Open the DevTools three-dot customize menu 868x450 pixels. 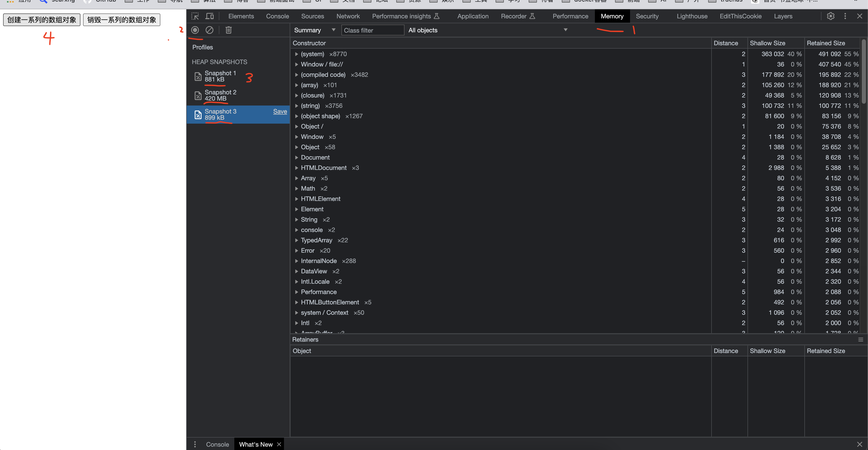pyautogui.click(x=845, y=16)
